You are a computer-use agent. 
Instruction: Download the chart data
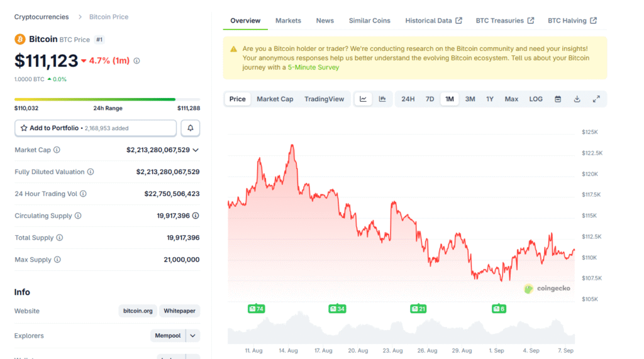(x=577, y=99)
